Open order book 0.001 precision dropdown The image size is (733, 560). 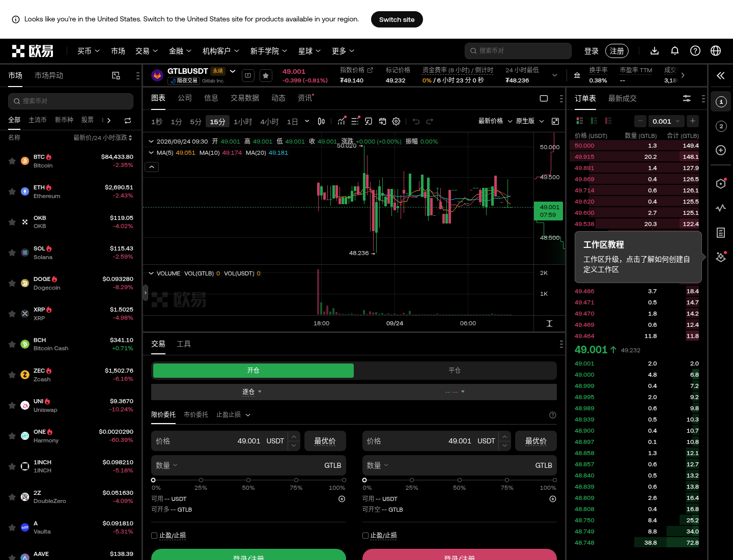(x=666, y=121)
